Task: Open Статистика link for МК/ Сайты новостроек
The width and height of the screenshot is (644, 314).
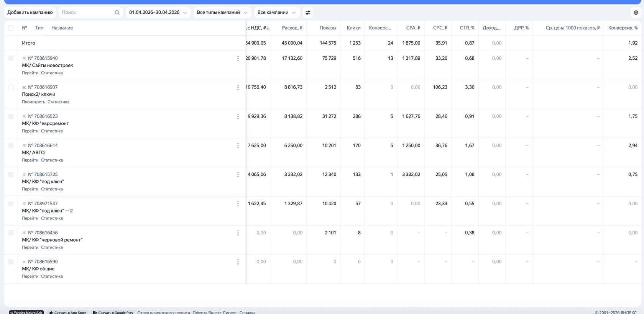Action: [x=52, y=73]
